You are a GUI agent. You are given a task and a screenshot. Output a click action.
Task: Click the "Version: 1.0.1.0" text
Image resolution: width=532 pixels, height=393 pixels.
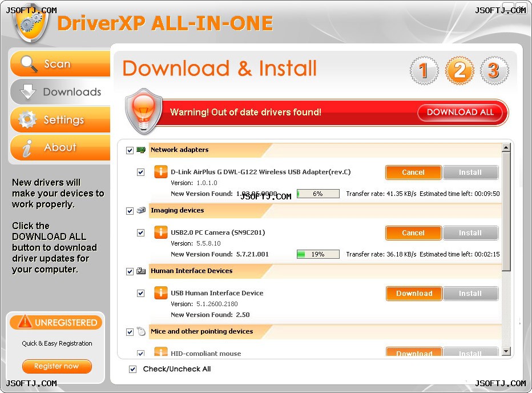click(x=194, y=183)
